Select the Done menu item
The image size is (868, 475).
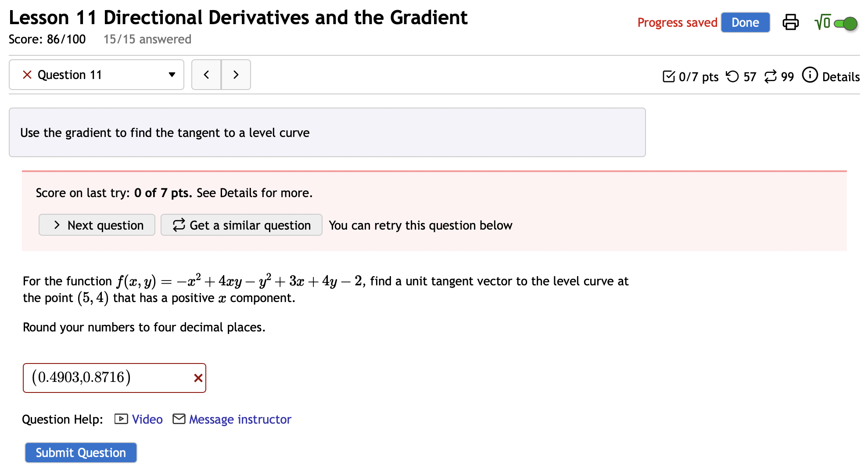(745, 22)
